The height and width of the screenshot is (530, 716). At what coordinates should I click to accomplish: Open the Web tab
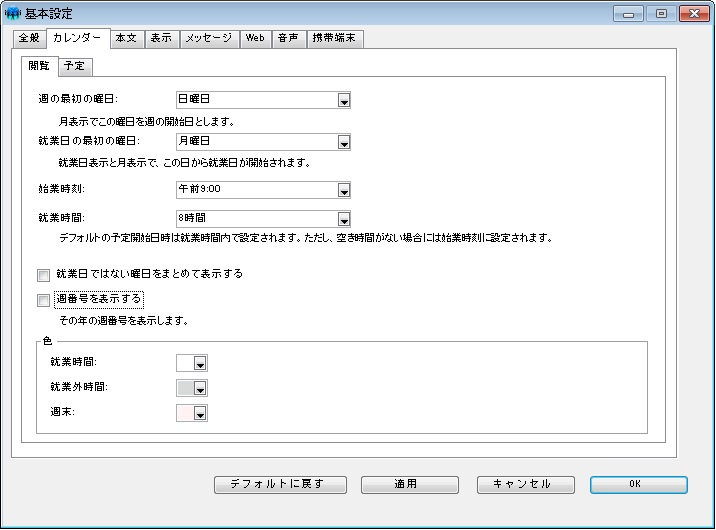click(255, 38)
